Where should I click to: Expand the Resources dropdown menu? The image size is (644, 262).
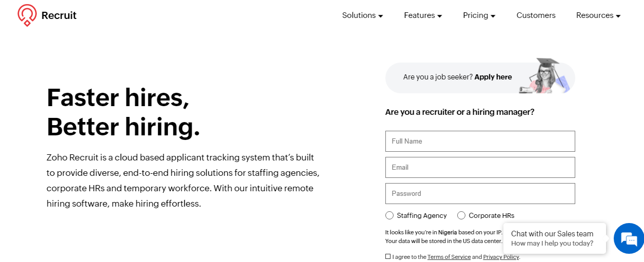(x=598, y=15)
